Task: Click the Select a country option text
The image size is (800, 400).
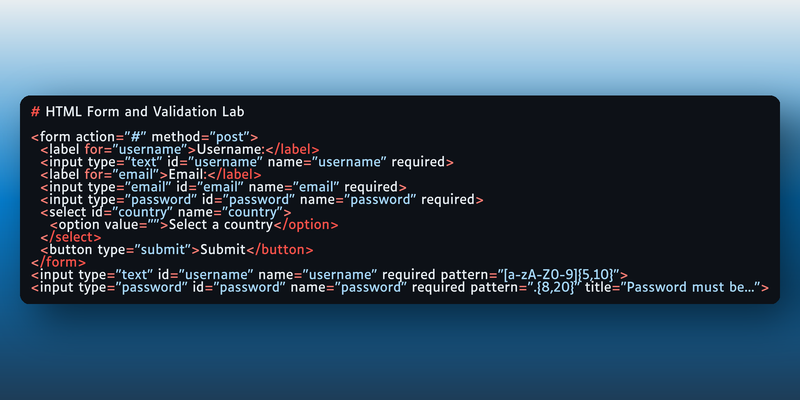Action: pos(221,225)
